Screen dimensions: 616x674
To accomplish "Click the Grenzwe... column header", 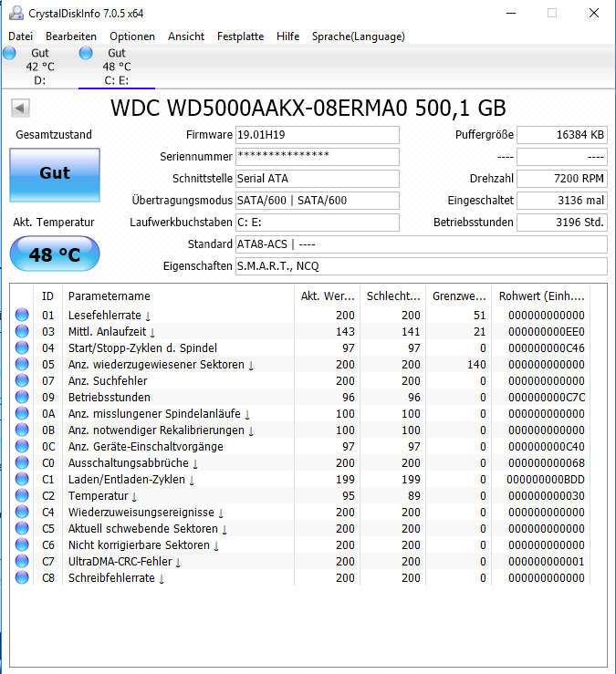I will [x=459, y=296].
